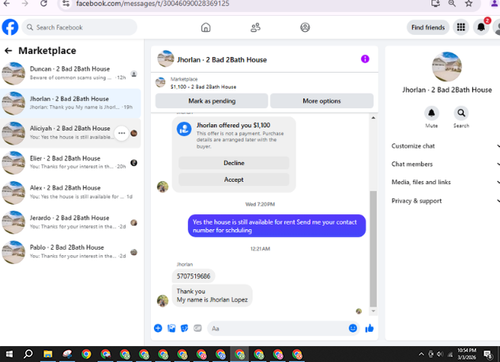Viewport: 500px width, 362px height.
Task: Open Windows Start menu
Action: tap(9, 354)
